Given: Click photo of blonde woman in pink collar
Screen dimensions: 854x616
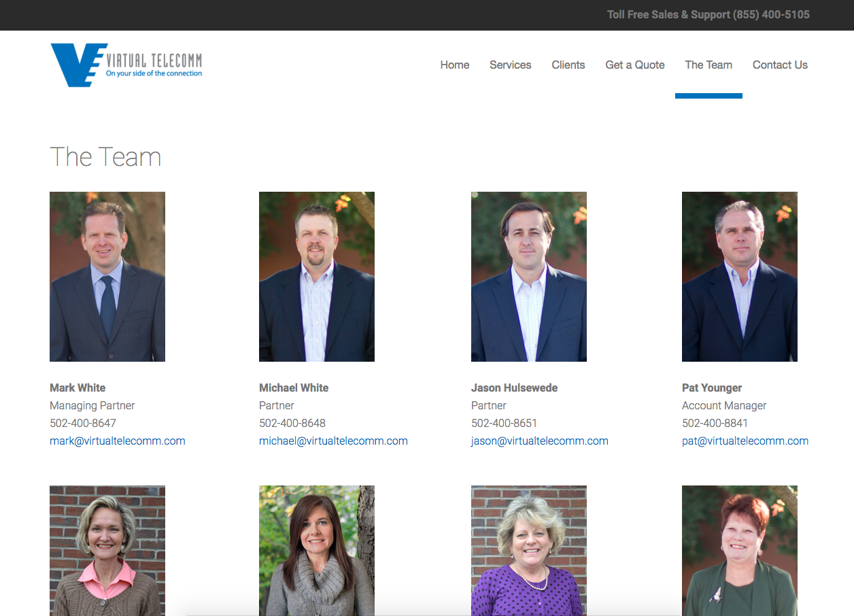Looking at the screenshot, I should pos(107,551).
